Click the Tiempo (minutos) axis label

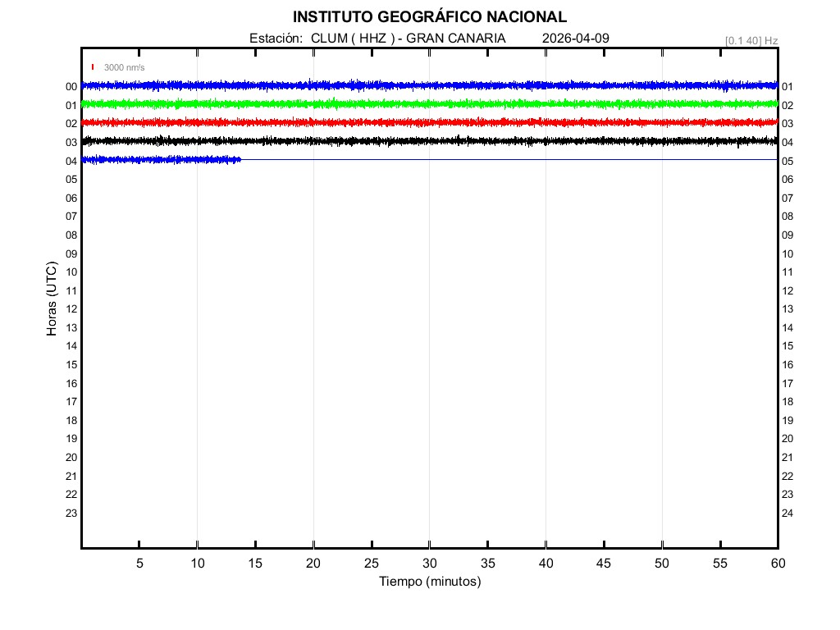tap(429, 582)
